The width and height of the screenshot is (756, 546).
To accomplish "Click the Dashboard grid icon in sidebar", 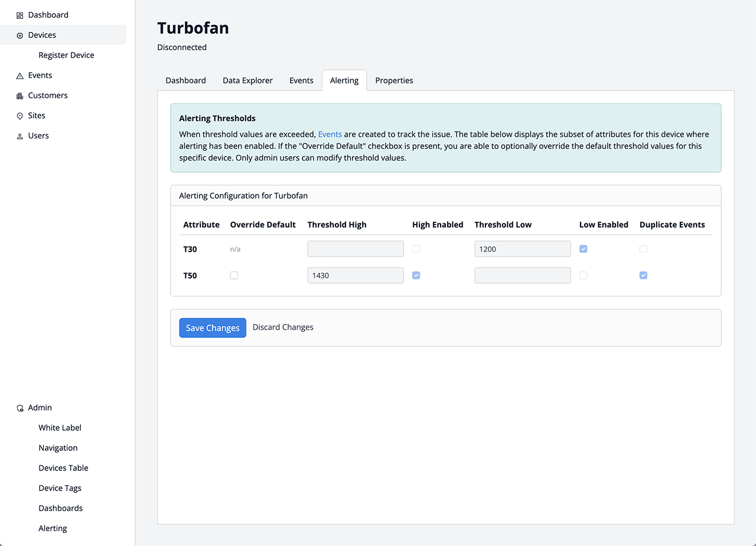I will (20, 15).
